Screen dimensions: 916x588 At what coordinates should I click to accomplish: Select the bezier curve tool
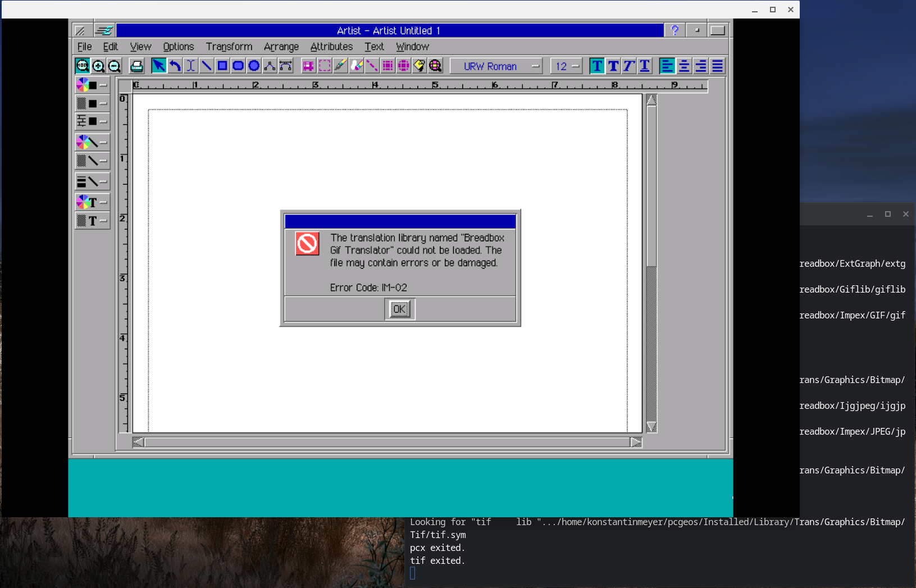285,66
